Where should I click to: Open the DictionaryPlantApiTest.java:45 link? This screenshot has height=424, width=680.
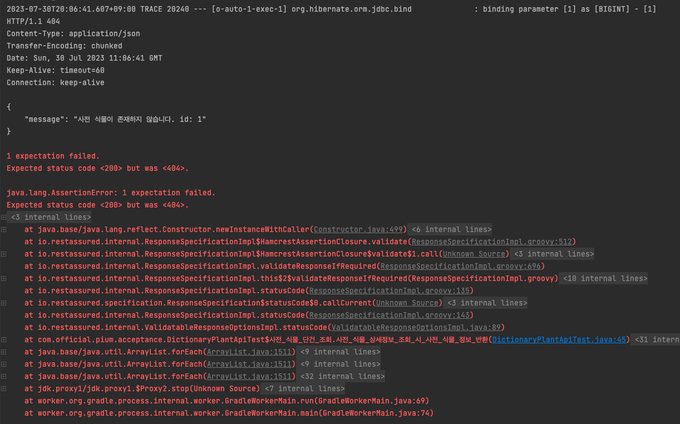tap(567, 339)
